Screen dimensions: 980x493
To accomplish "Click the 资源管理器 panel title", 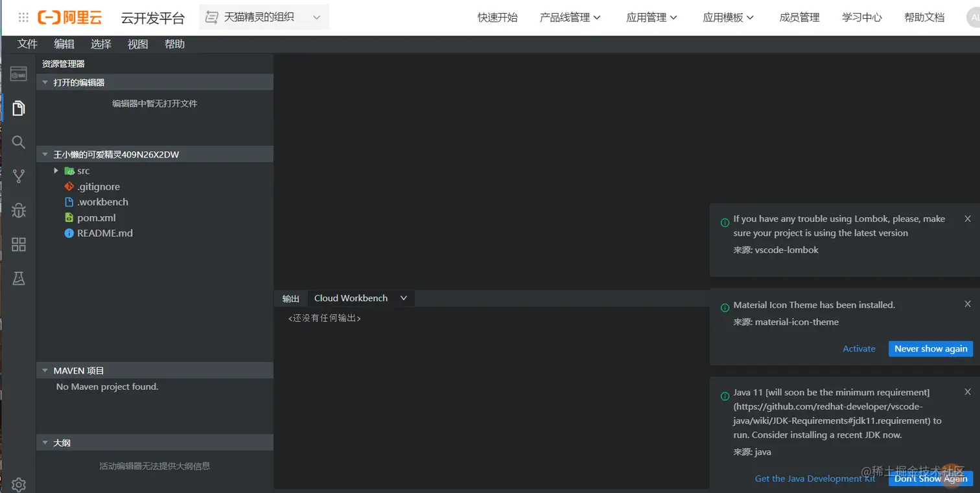I will click(x=64, y=64).
